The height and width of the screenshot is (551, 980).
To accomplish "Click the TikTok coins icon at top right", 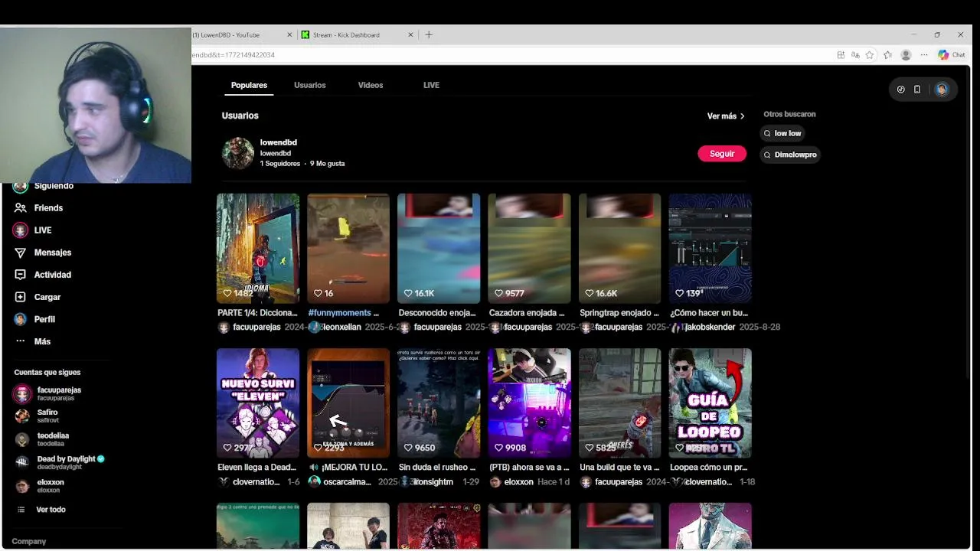I will 900,90.
